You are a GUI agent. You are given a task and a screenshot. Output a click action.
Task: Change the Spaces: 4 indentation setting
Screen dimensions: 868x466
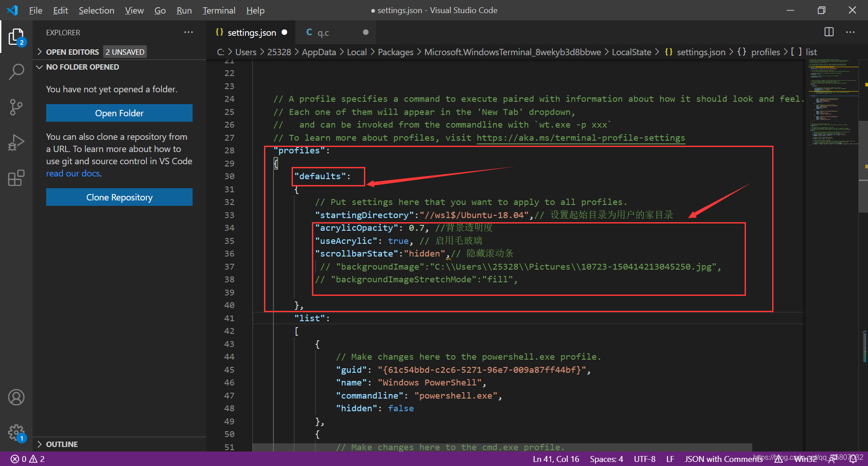coord(606,459)
